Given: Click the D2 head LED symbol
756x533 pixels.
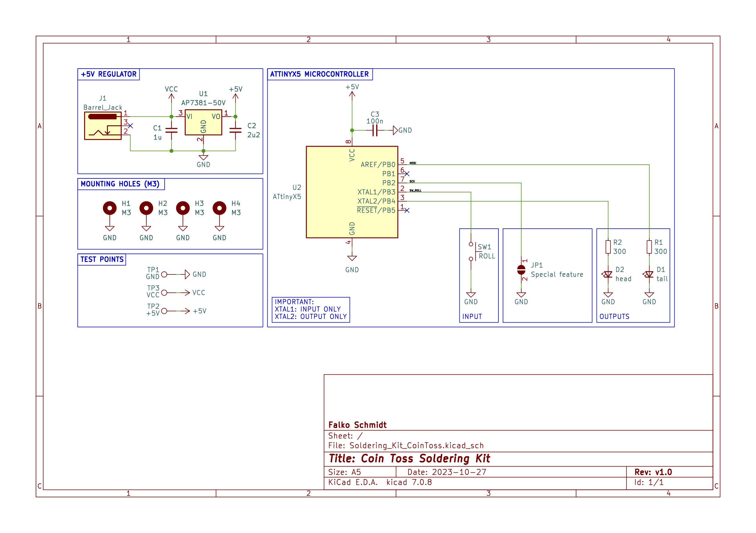Looking at the screenshot, I should click(608, 274).
